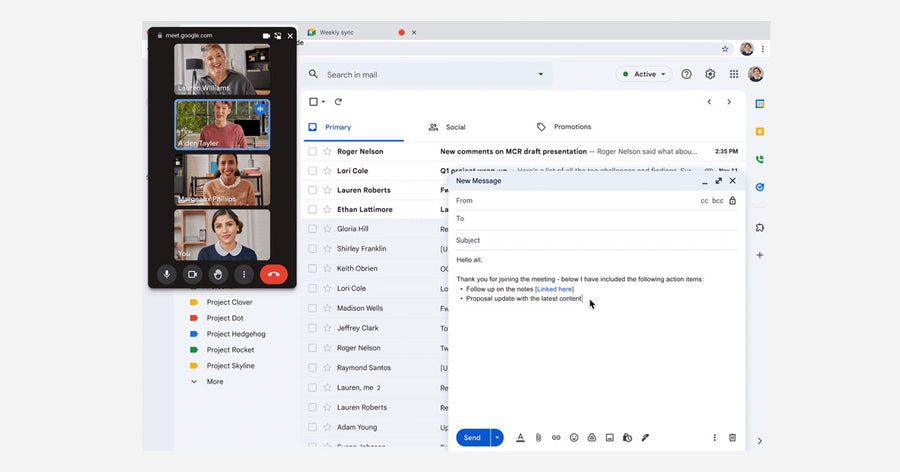This screenshot has height=472, width=900.
Task: Select Aiden Taylor's video tile
Action: coord(222,125)
